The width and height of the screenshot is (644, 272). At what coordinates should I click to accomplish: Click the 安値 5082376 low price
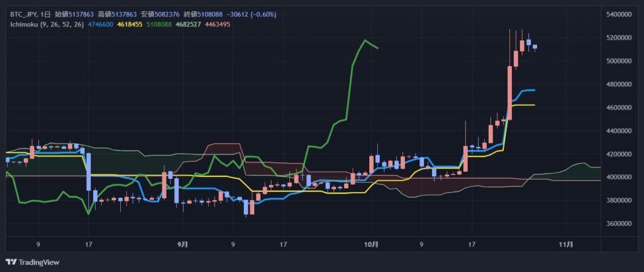pyautogui.click(x=160, y=14)
